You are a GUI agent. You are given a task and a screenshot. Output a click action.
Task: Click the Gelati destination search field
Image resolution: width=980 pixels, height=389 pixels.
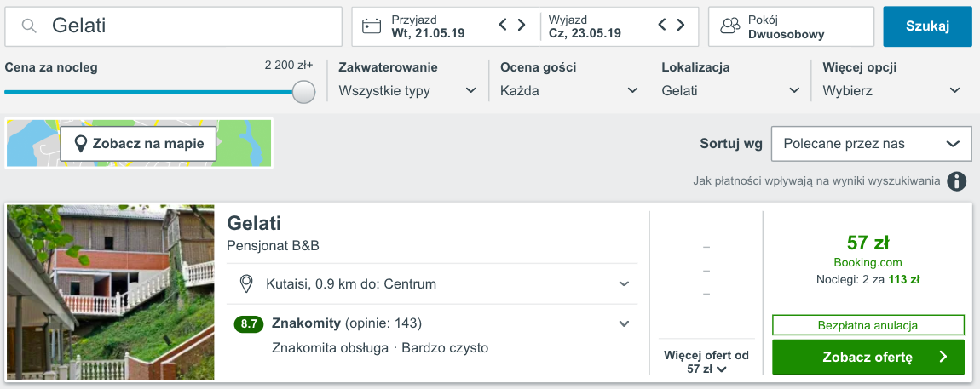point(174,26)
